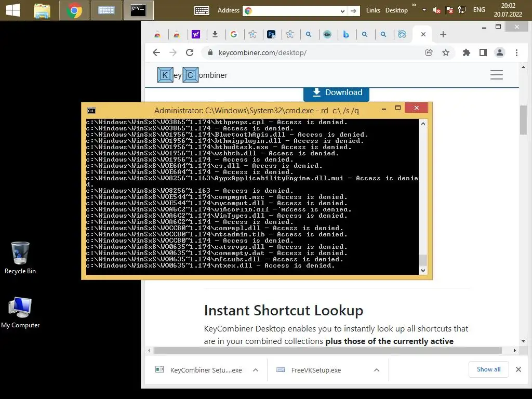Click Chrome horizontal scrollbar right arrow
This screenshot has height=399, width=532.
[514, 350]
